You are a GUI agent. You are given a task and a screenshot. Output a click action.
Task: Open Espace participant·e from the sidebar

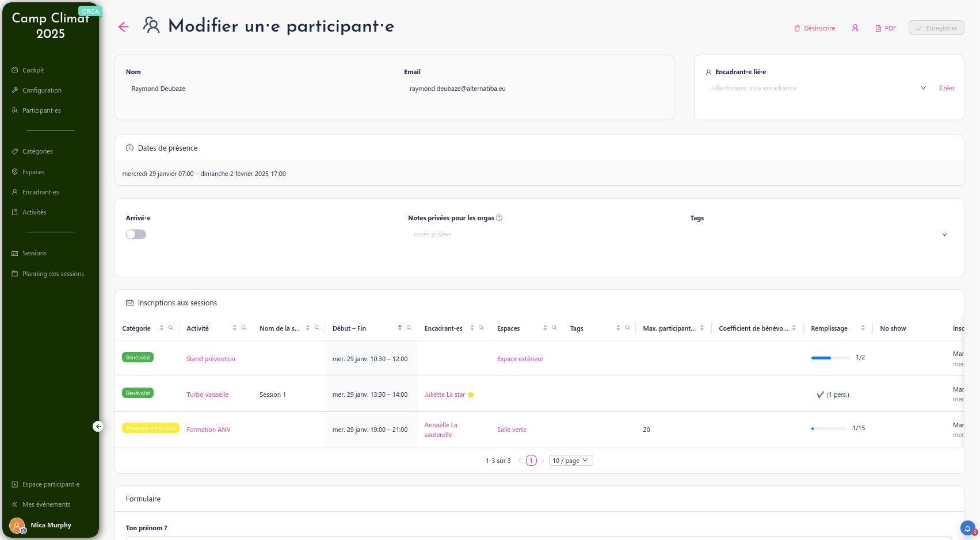51,484
